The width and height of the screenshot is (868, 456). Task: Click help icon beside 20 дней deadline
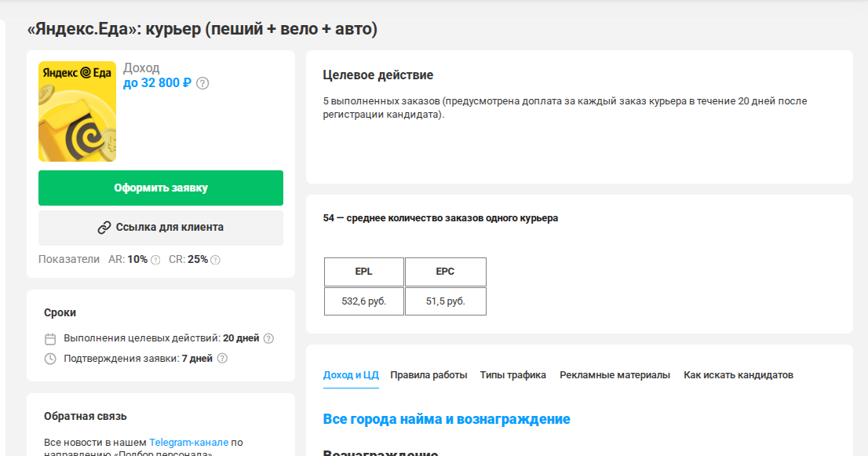click(268, 338)
